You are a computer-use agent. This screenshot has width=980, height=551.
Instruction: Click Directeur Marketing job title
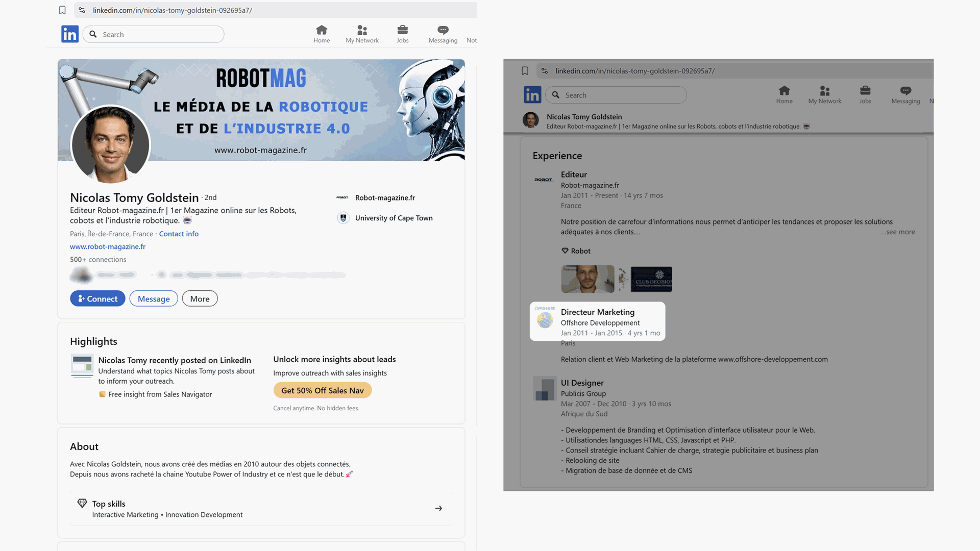click(x=598, y=312)
